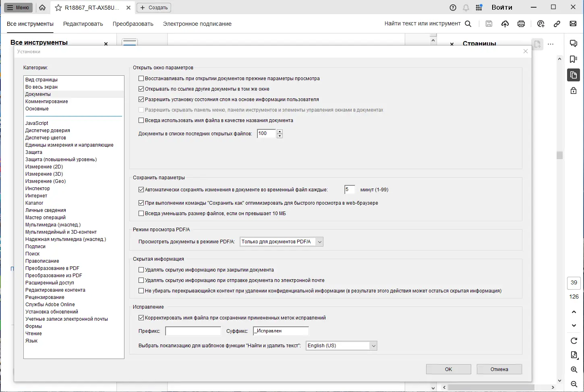Click 'Войти' to sign in
The width and height of the screenshot is (584, 392).
(x=502, y=7)
